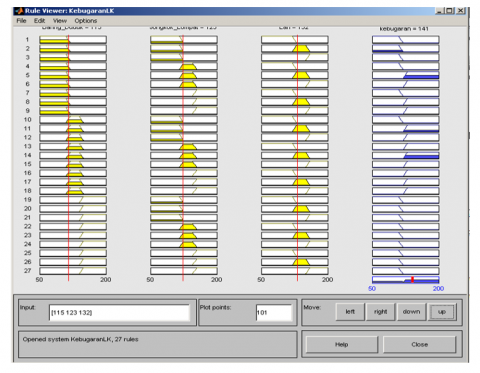Click rule 22 plot in second input column

click(x=184, y=226)
